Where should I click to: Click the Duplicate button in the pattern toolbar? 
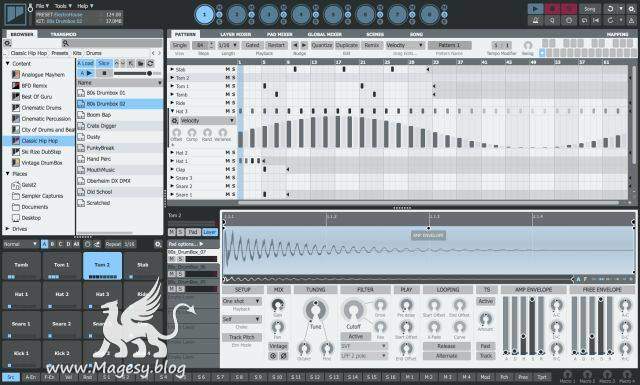pyautogui.click(x=347, y=45)
